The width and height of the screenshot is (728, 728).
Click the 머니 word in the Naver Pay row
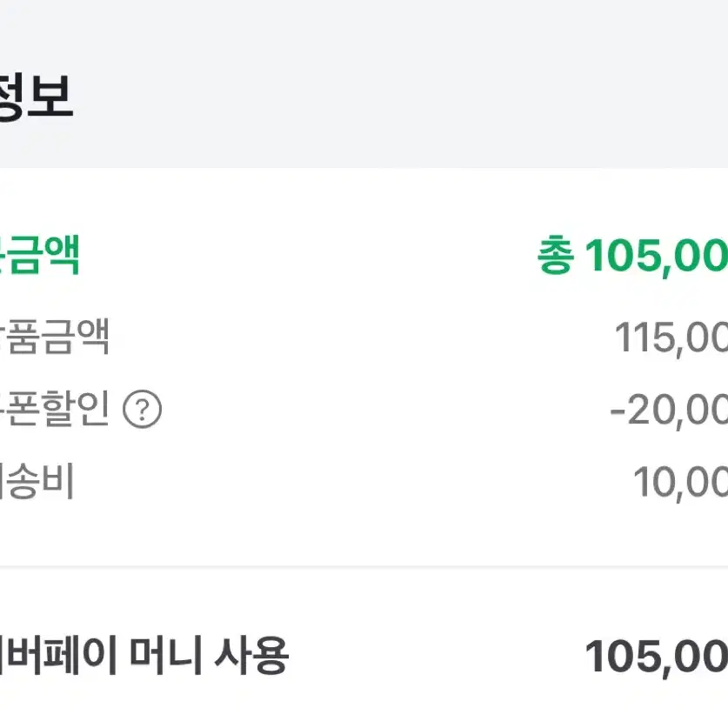point(165,655)
